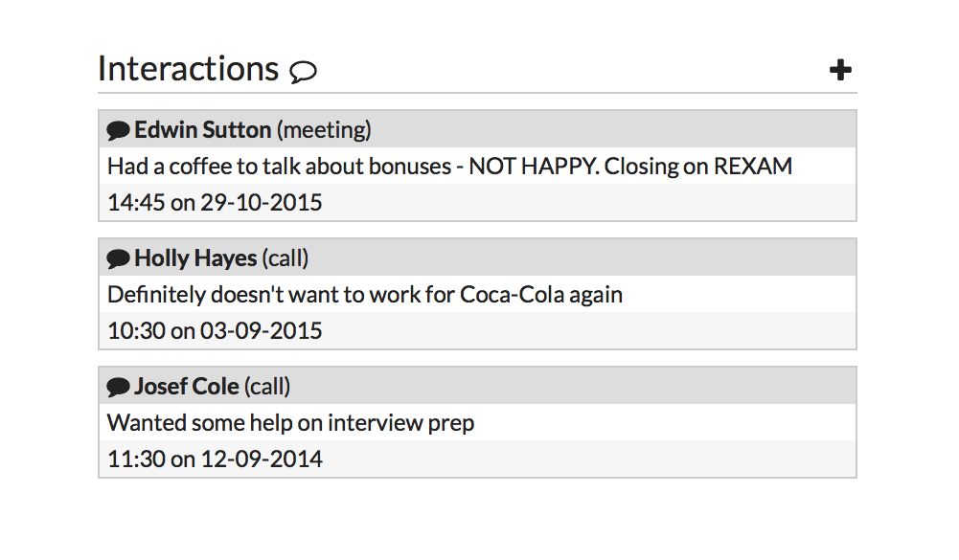The image size is (959, 560).
Task: Click the comment icon next to Holly Hayes
Action: (119, 258)
